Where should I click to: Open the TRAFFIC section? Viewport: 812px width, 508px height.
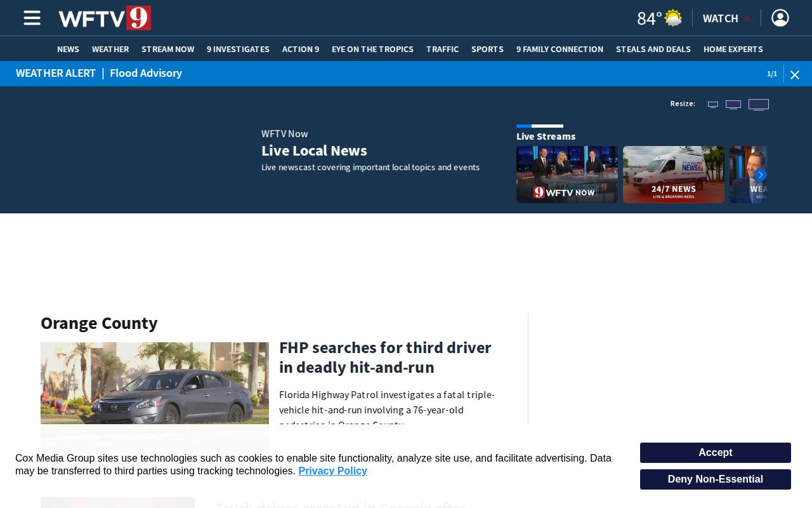[442, 49]
